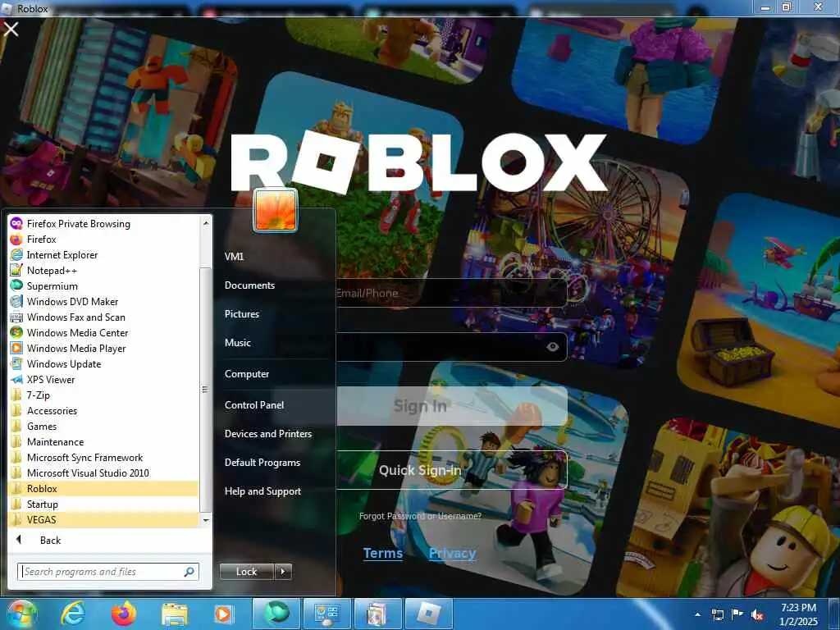Viewport: 840px width, 630px height.
Task: Click the muted volume tray icon
Action: (x=756, y=614)
